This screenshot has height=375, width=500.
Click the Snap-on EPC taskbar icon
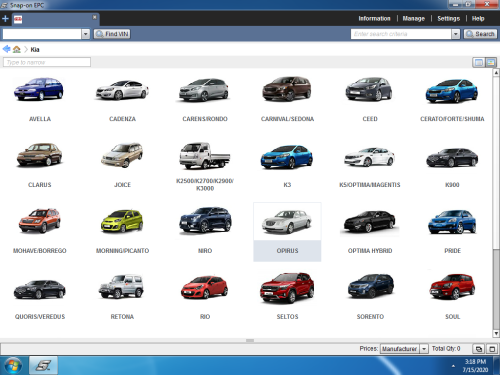tap(43, 365)
